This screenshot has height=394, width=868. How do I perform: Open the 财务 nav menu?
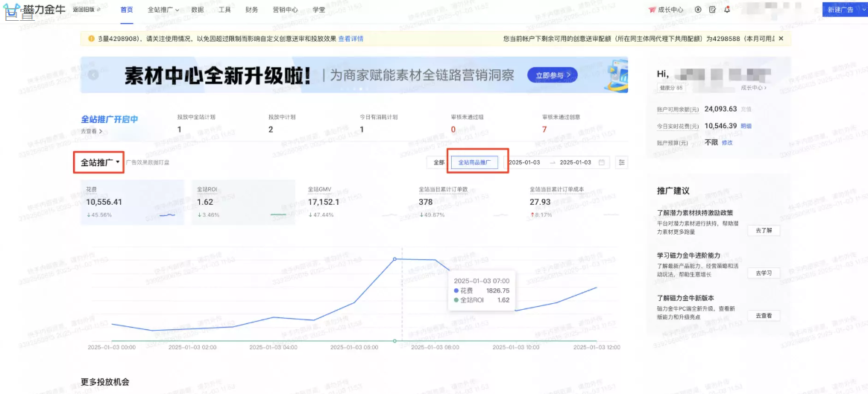(251, 10)
